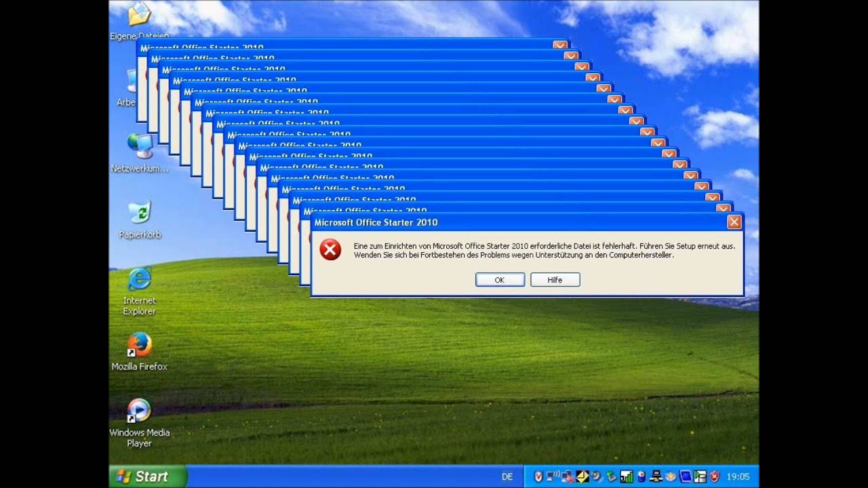Click the green signal bars tray icon
Screen dimensions: 868x488
627,476
